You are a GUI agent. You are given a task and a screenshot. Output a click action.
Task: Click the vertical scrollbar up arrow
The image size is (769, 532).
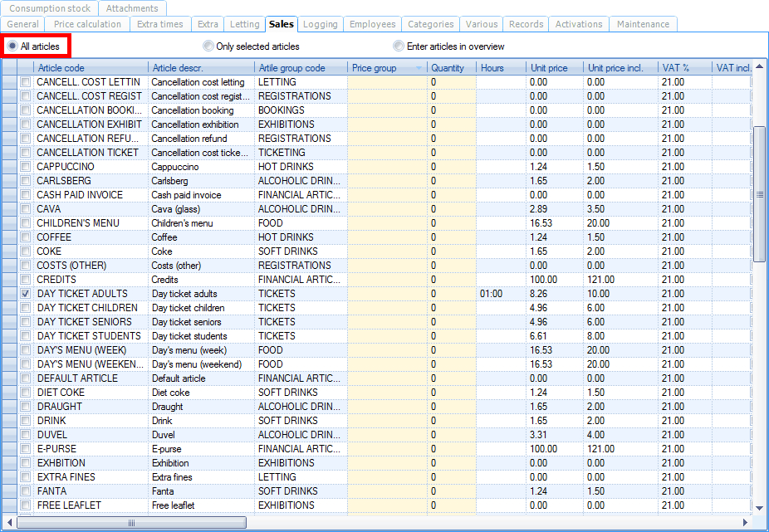click(x=759, y=67)
